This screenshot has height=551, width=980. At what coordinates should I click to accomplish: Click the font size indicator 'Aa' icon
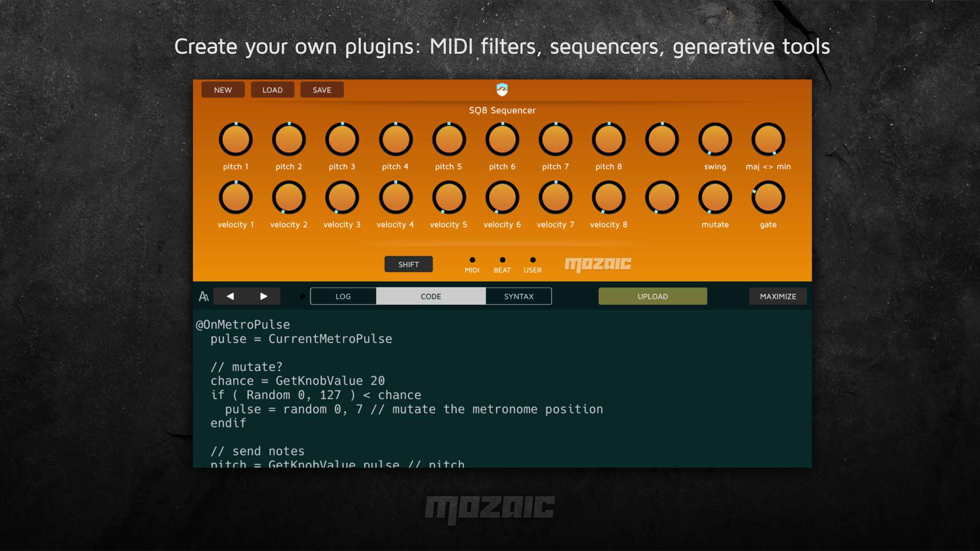(x=204, y=296)
